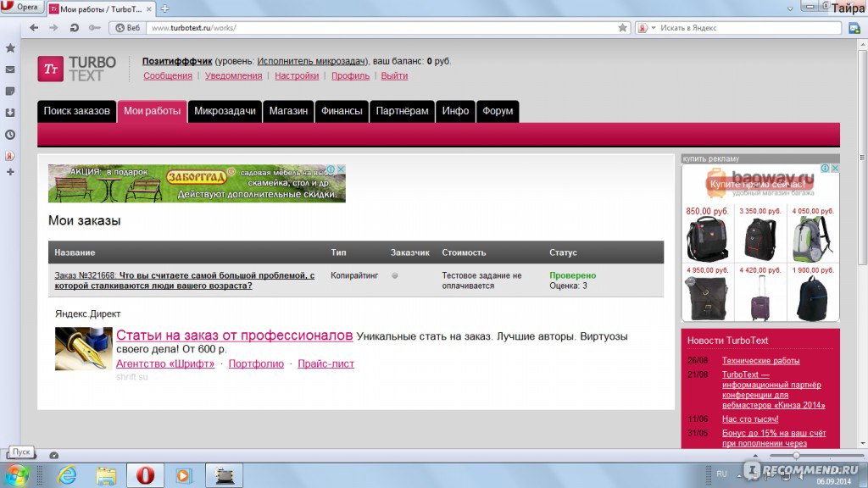The height and width of the screenshot is (488, 868).
Task: Open order Заказ №321668 link
Action: tap(184, 280)
